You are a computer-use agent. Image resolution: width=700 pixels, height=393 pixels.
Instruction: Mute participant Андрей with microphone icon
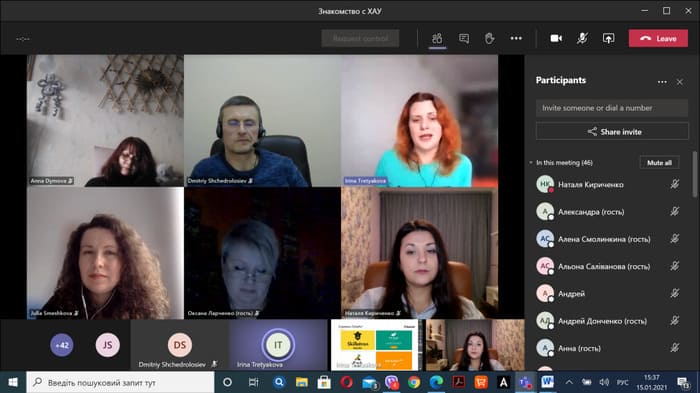pos(675,293)
